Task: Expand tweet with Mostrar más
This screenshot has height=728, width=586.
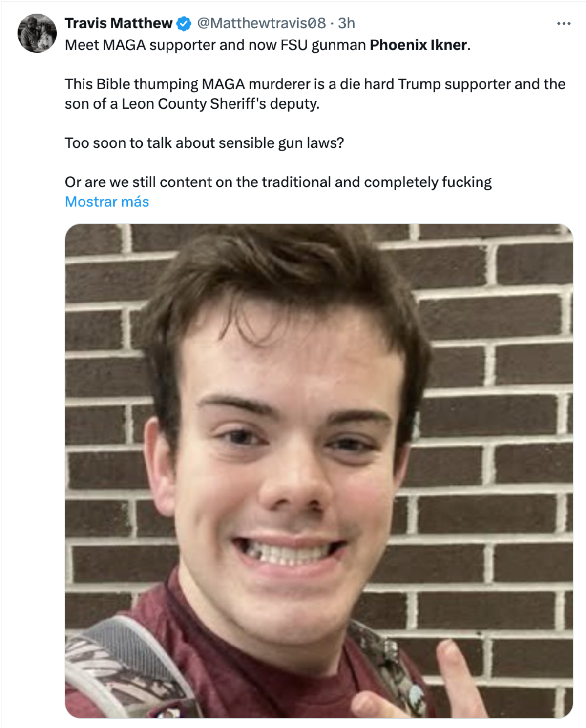Action: click(107, 202)
